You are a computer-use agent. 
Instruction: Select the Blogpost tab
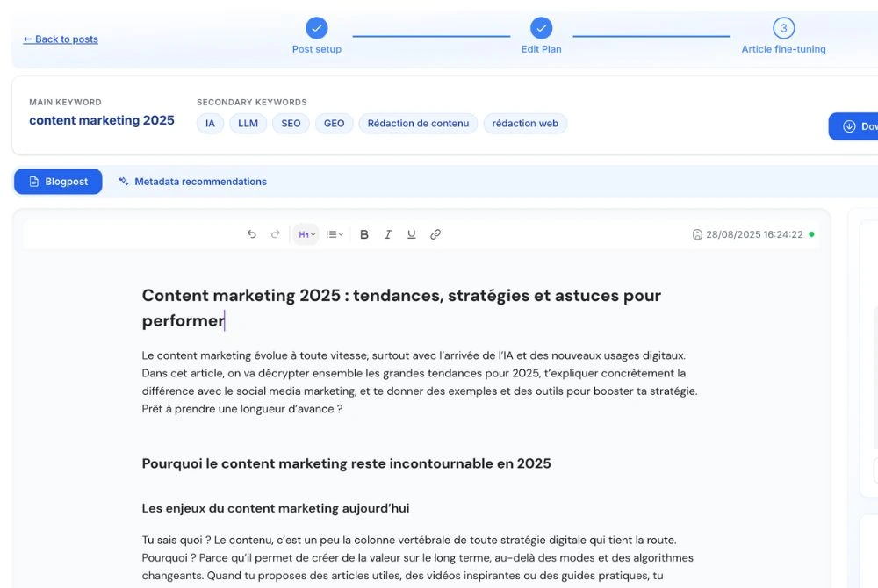(x=58, y=181)
